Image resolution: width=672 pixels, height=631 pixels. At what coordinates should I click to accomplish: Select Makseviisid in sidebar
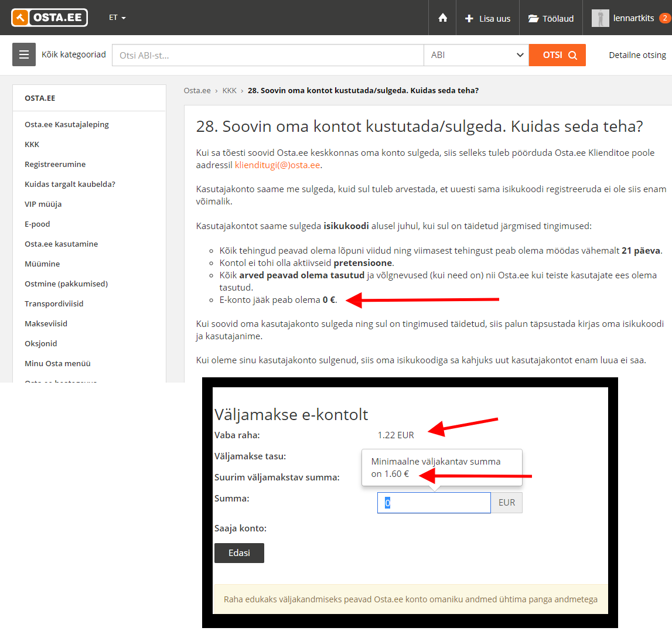pyautogui.click(x=46, y=323)
